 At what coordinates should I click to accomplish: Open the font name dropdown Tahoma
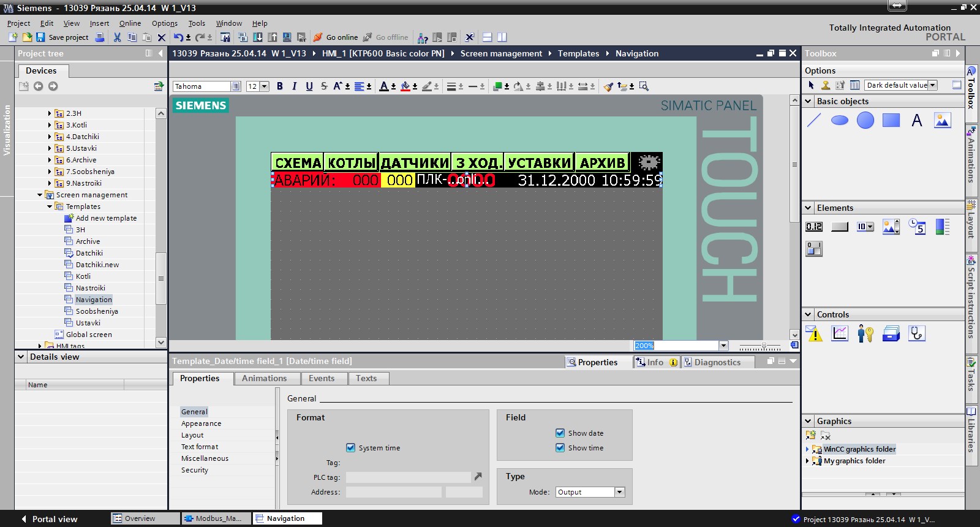tap(235, 86)
